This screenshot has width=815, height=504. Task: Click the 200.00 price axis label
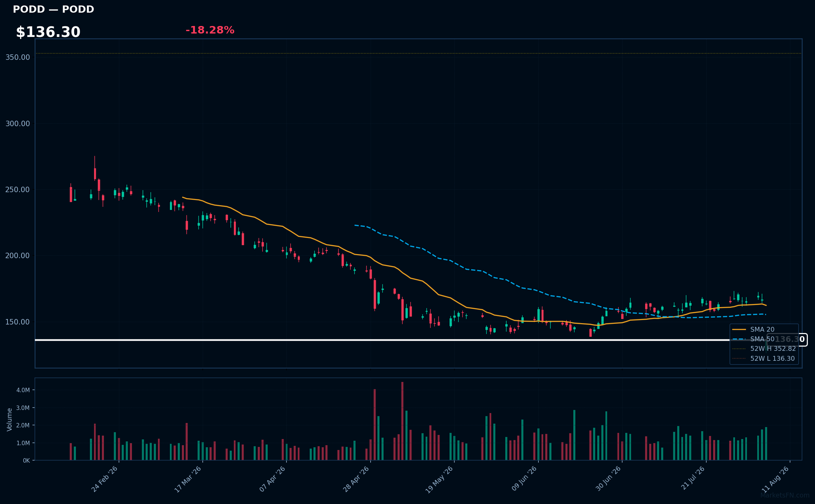click(18, 256)
